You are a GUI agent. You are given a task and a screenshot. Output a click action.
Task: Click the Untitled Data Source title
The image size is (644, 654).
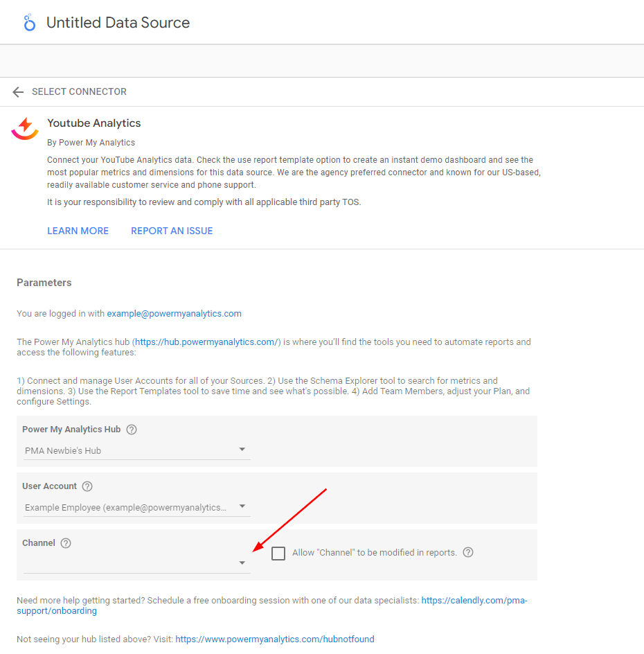coord(118,23)
